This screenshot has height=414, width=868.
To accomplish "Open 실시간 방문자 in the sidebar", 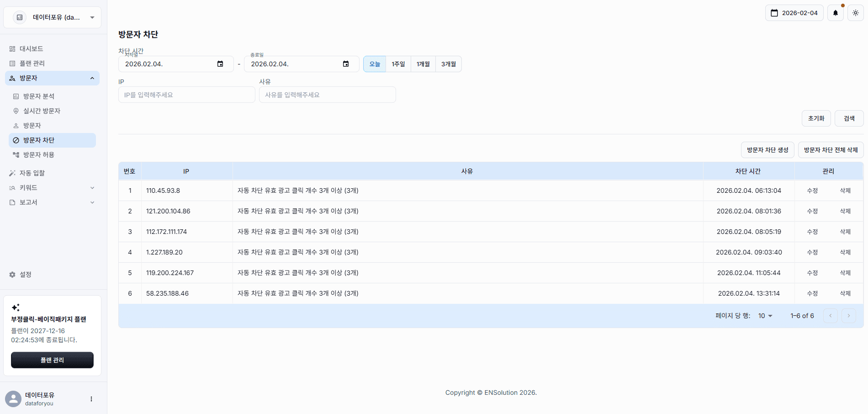I will pyautogui.click(x=42, y=111).
